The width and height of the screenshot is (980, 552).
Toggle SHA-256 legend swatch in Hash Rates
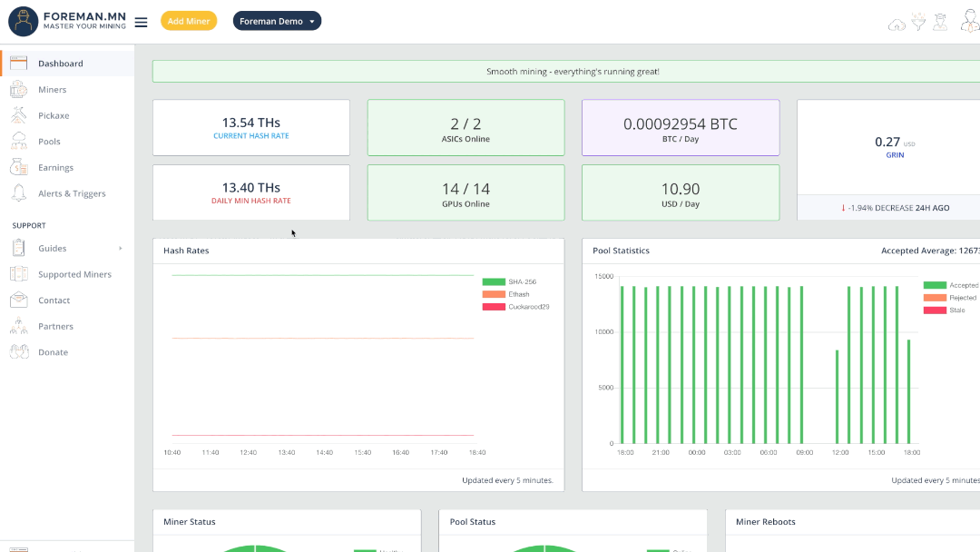(494, 282)
